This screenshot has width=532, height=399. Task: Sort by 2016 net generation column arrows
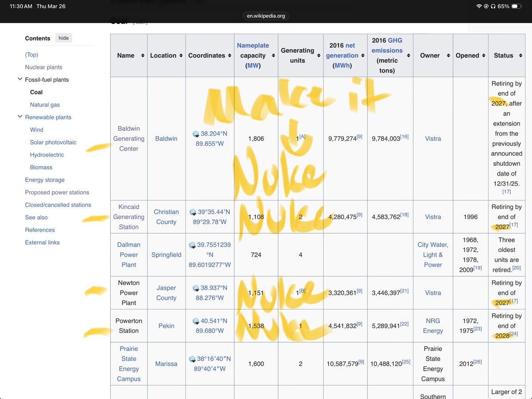coord(362,55)
